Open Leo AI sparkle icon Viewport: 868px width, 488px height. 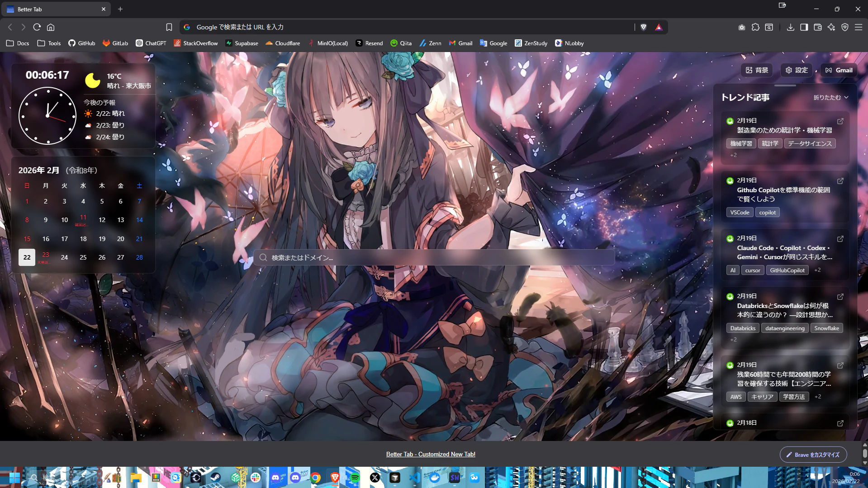[x=831, y=27]
